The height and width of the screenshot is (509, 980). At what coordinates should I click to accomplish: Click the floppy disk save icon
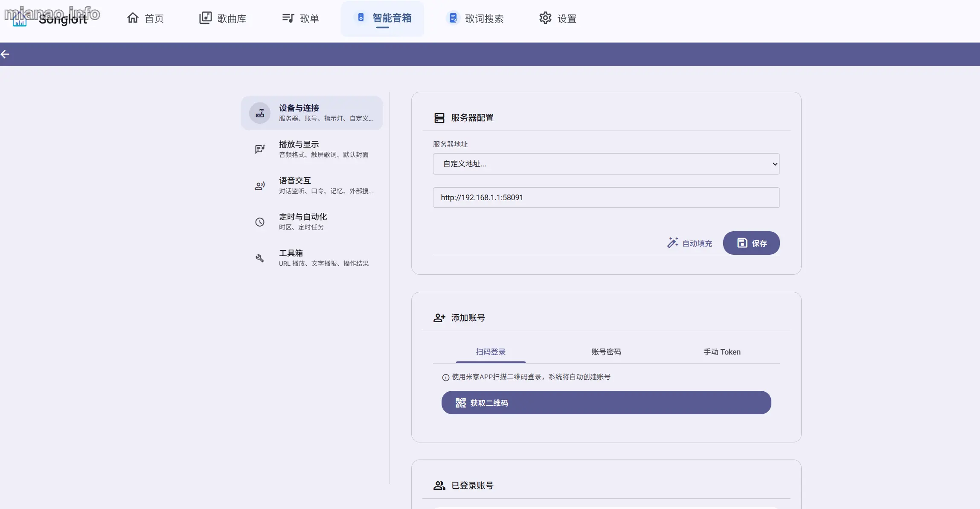coord(742,243)
